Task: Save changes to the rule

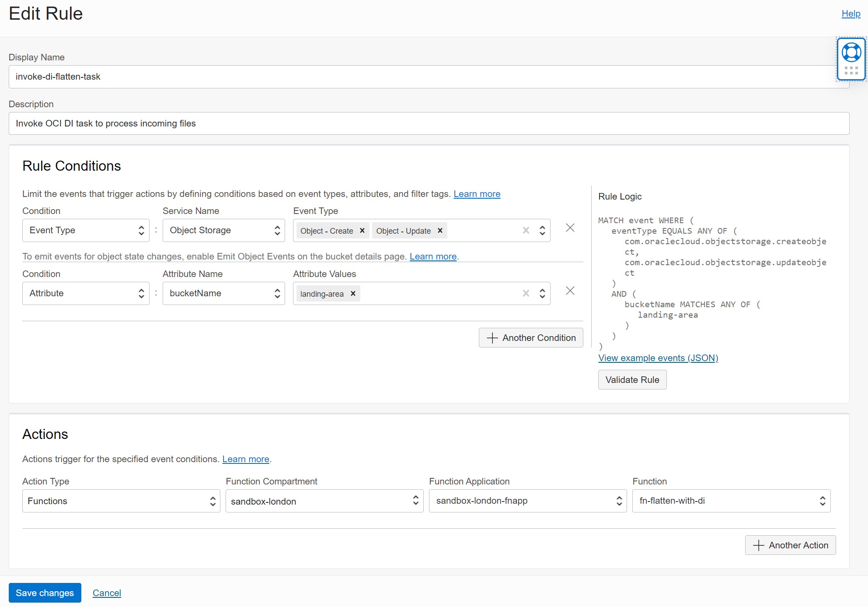Action: [45, 593]
